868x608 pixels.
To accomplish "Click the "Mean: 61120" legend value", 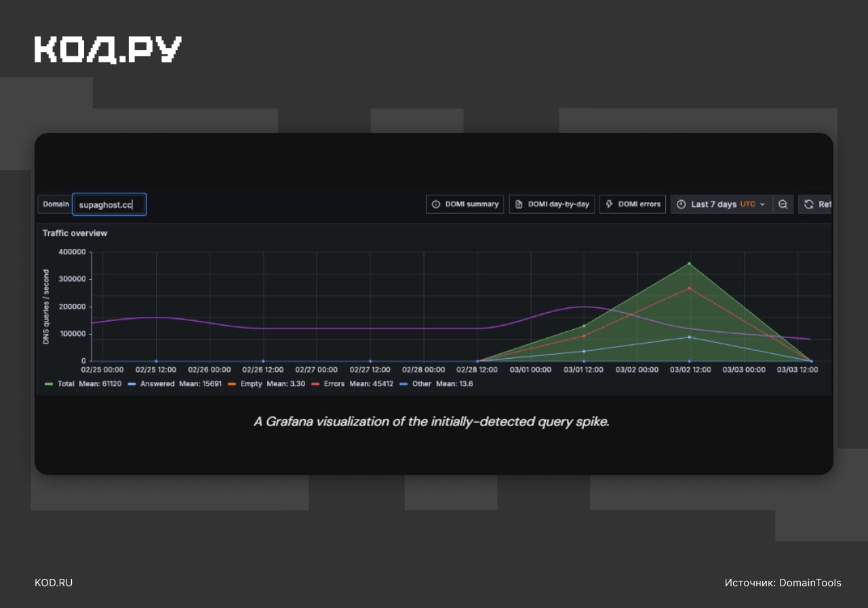I will (x=99, y=384).
